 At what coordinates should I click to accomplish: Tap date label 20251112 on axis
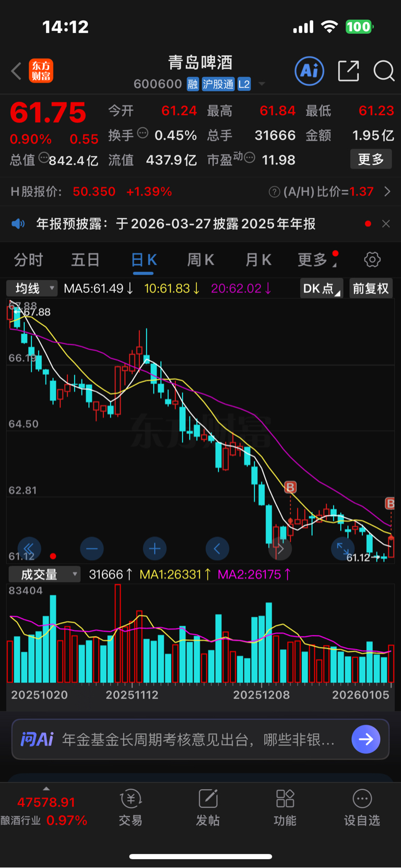pos(132,695)
